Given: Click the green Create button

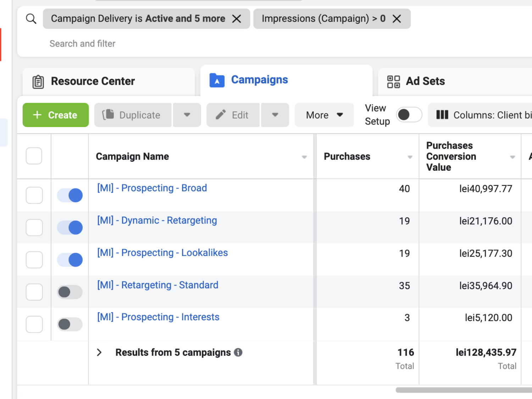Looking at the screenshot, I should click(x=56, y=115).
